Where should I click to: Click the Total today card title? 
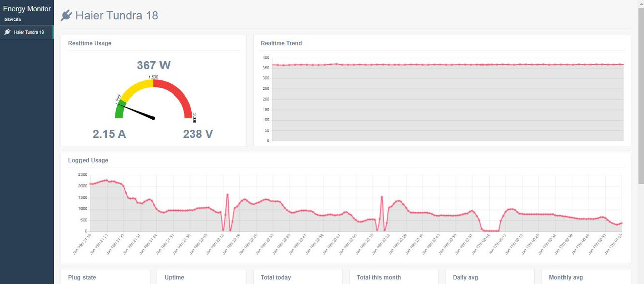[276, 277]
